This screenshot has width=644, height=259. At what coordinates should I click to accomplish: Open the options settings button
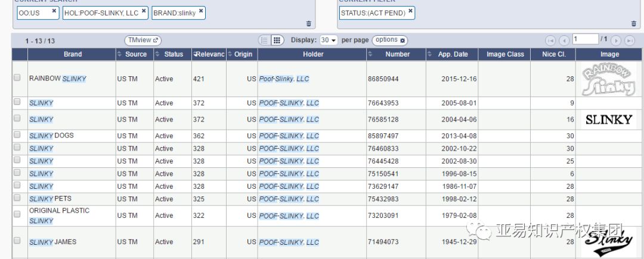(x=390, y=40)
